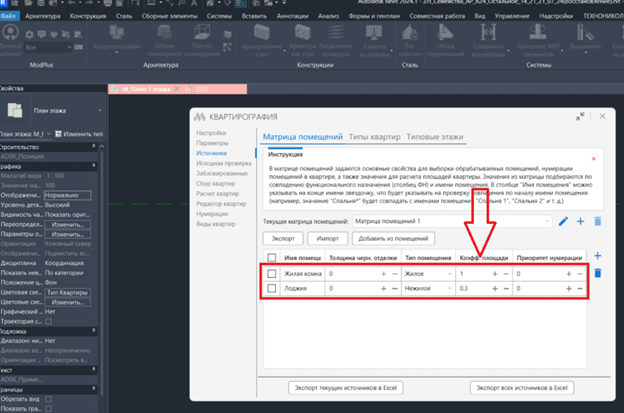
Task: Click the Вращение MEP элементов tool
Action: point(538,40)
